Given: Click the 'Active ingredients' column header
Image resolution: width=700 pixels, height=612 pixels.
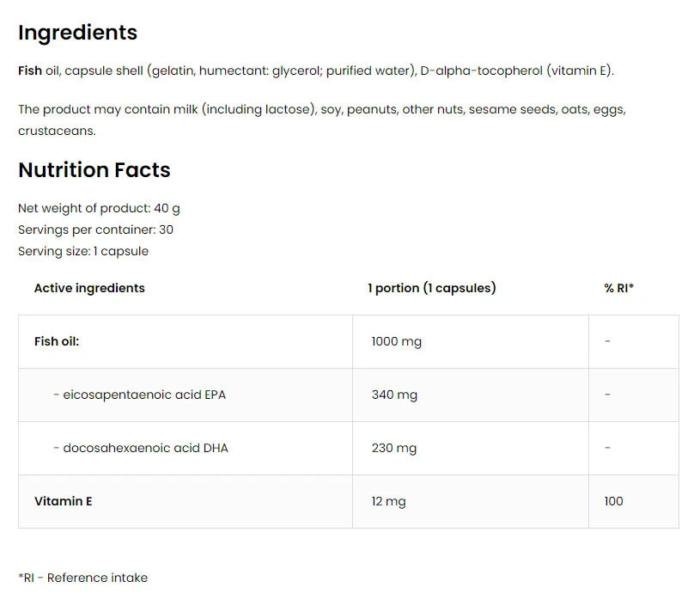Looking at the screenshot, I should point(89,288).
